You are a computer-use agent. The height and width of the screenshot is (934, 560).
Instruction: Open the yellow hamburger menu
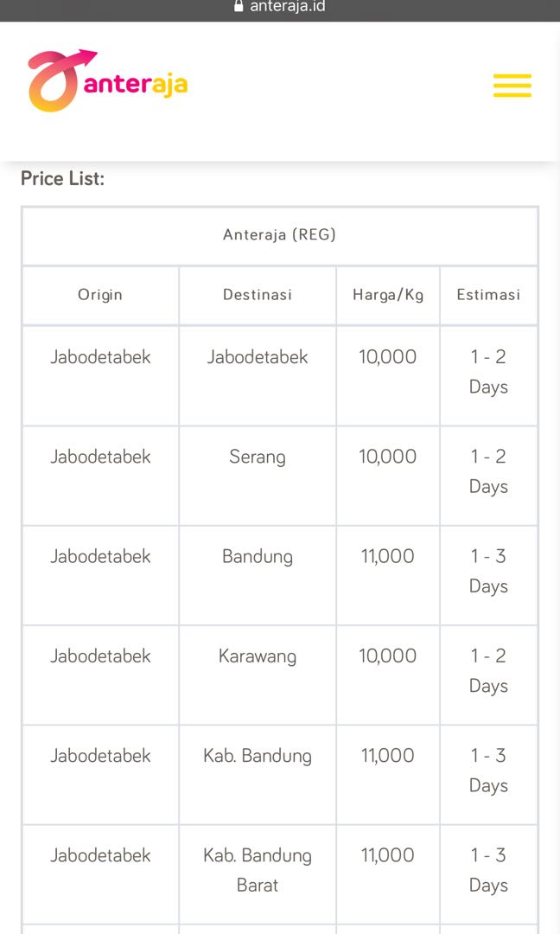(x=512, y=86)
